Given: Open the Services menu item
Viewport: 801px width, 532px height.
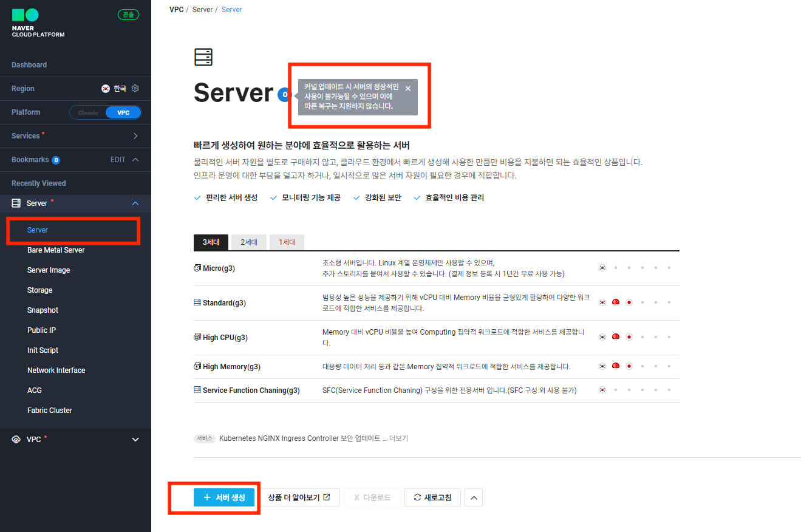Looking at the screenshot, I should tap(26, 136).
